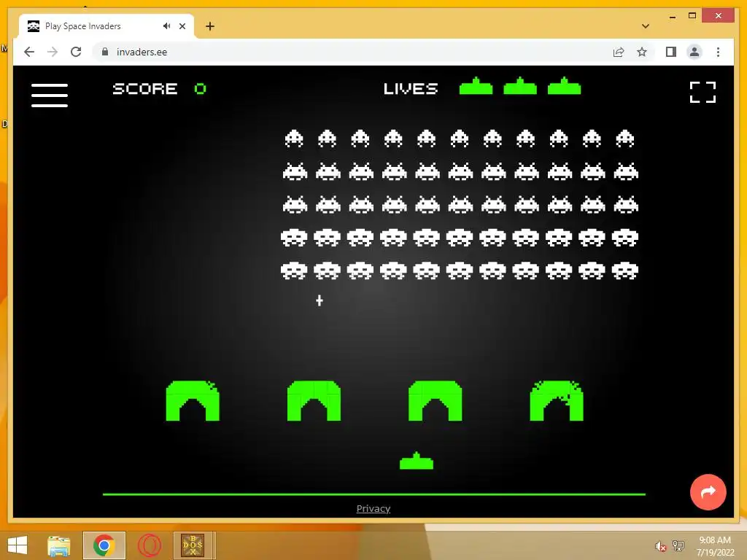This screenshot has height=560, width=747.
Task: Open a new browser tab
Action: point(210,26)
